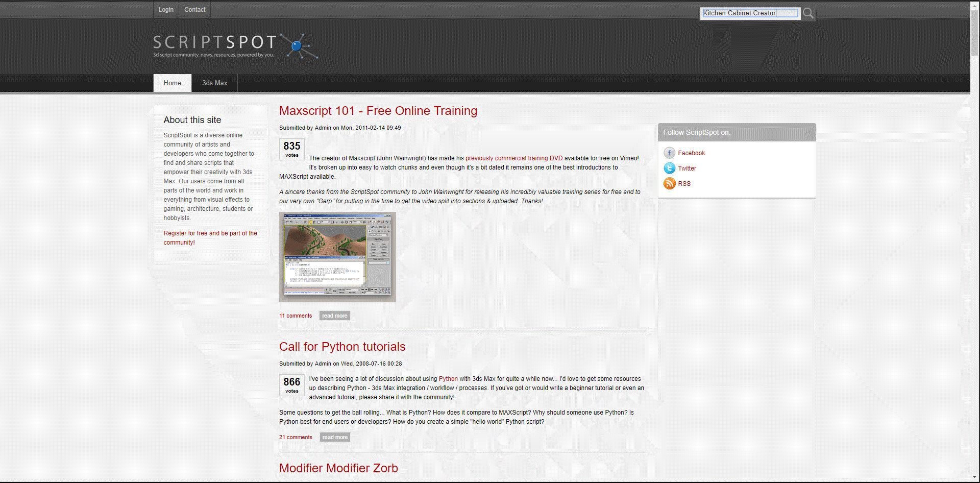The image size is (980, 483).
Task: Open the Facebook text link
Action: 692,153
